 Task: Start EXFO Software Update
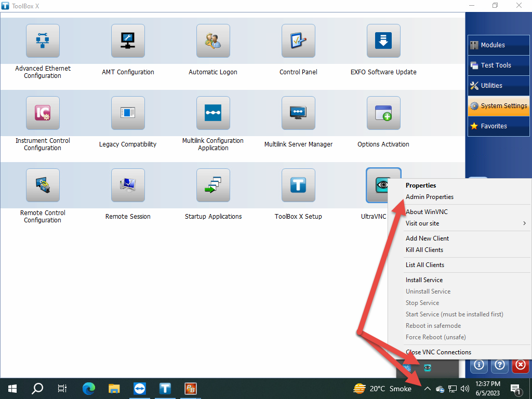pyautogui.click(x=383, y=41)
